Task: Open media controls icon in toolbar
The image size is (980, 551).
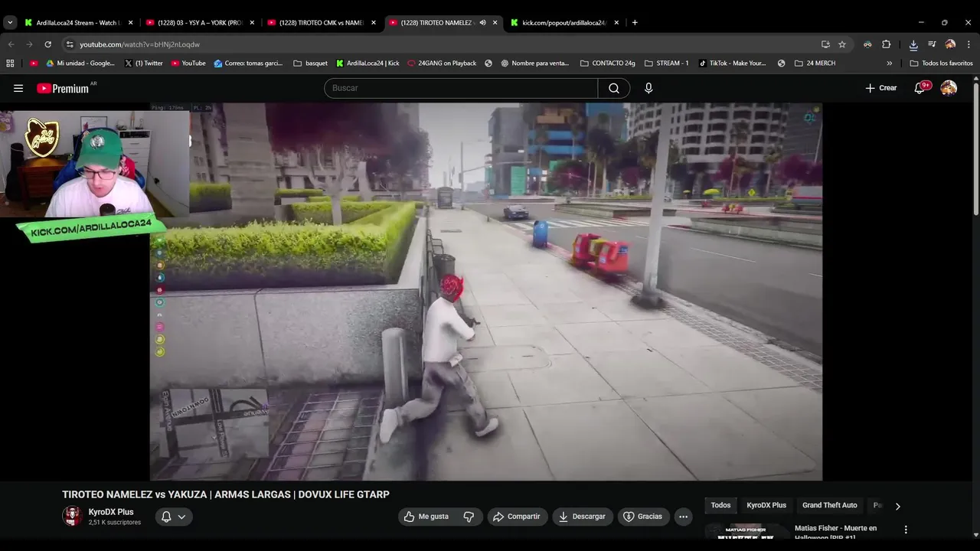Action: click(932, 44)
